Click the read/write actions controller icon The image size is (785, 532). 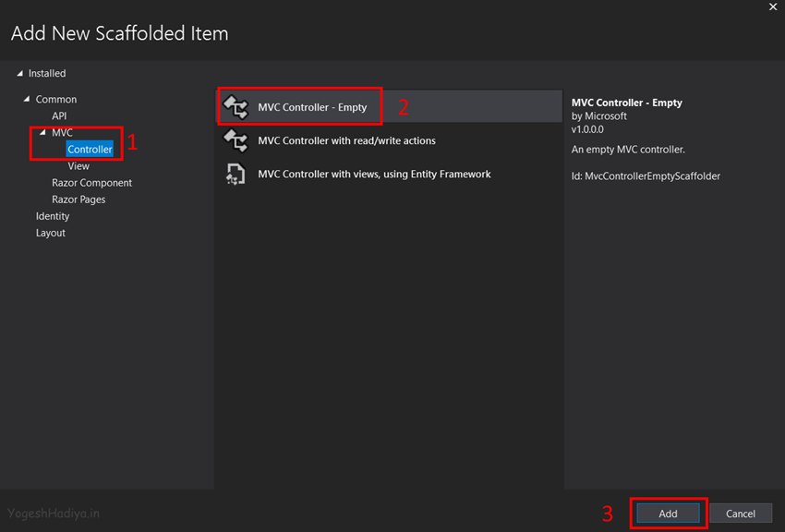point(235,140)
